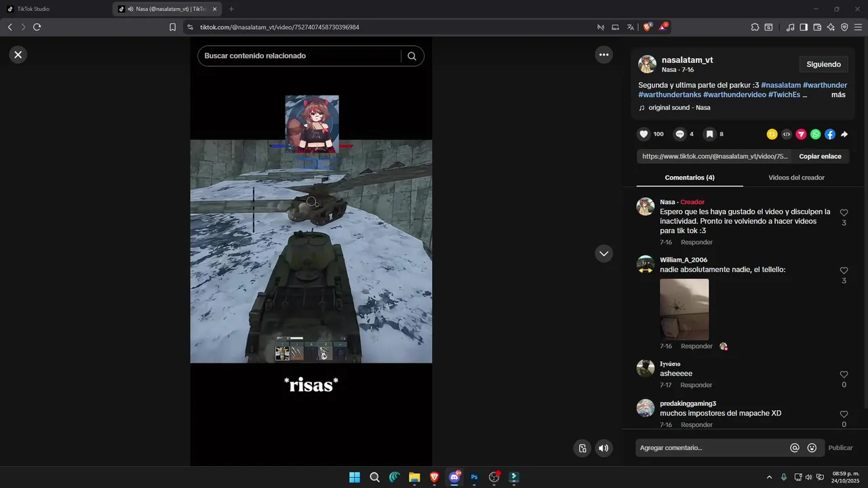Click the address bar URL
868x488 pixels.
279,27
